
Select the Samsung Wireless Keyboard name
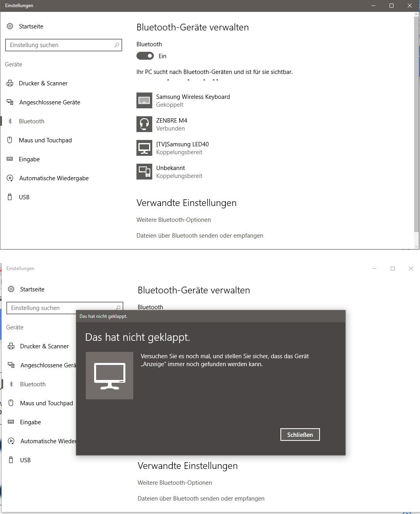(193, 97)
